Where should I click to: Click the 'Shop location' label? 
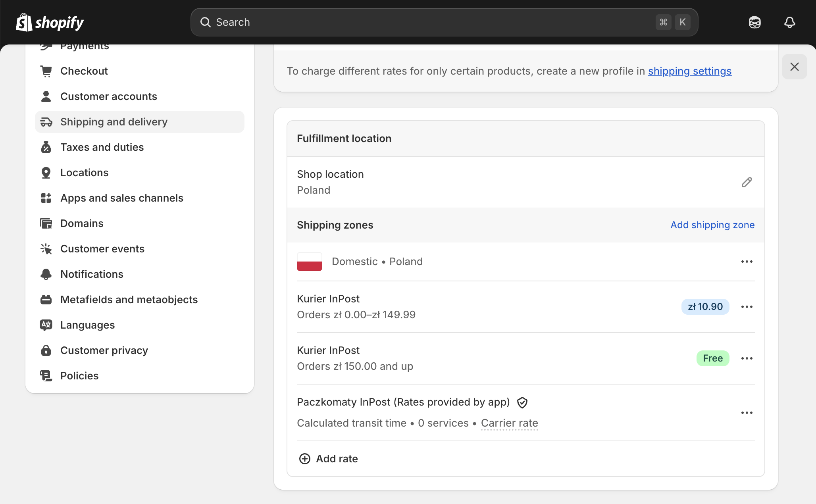tap(330, 174)
